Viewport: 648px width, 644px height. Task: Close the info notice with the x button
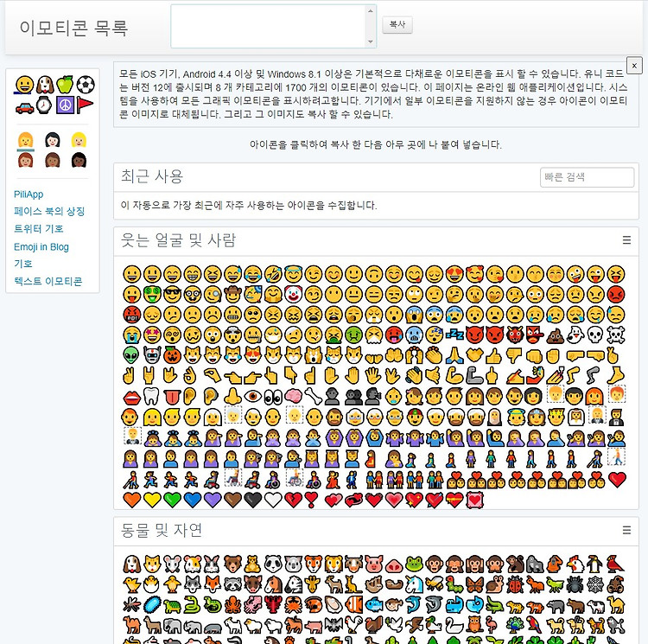pos(634,66)
